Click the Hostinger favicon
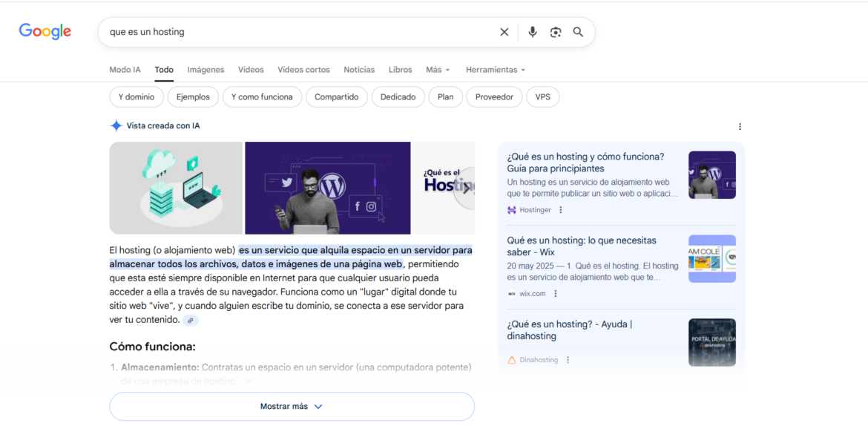 (511, 210)
